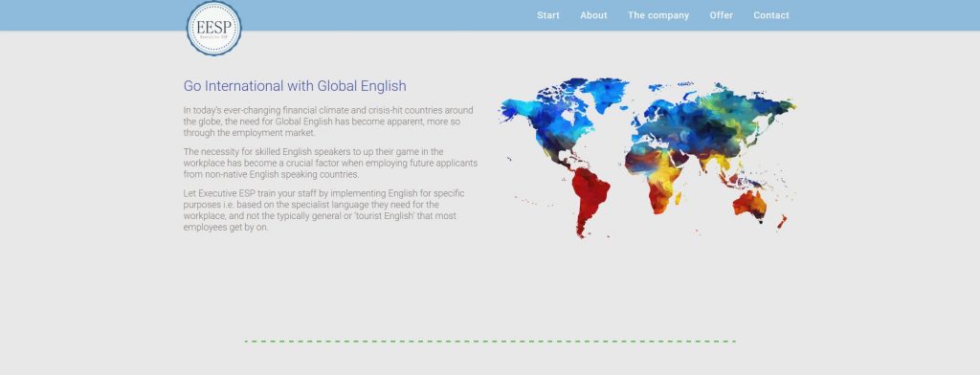This screenshot has width=980, height=375.
Task: Click paragraph about skilled English speakers
Action: tap(330, 164)
